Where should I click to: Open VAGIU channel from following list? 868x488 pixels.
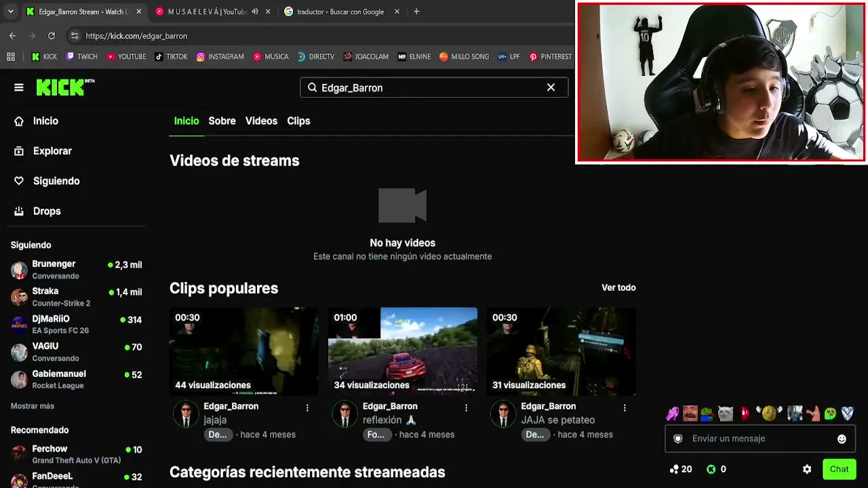(76, 352)
